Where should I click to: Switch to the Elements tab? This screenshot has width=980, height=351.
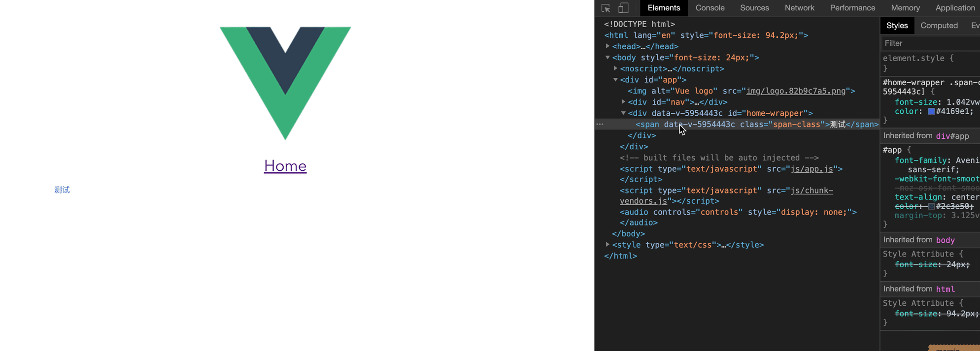point(664,8)
